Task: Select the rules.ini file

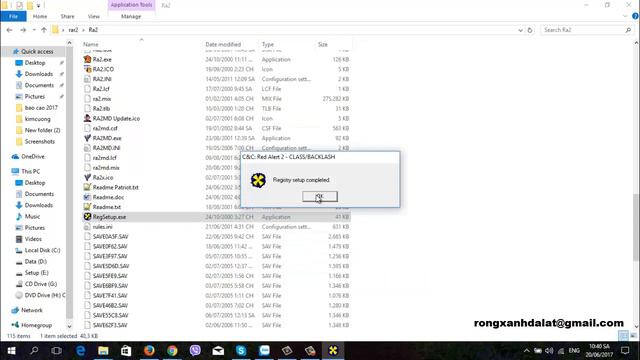Action: 102,227
